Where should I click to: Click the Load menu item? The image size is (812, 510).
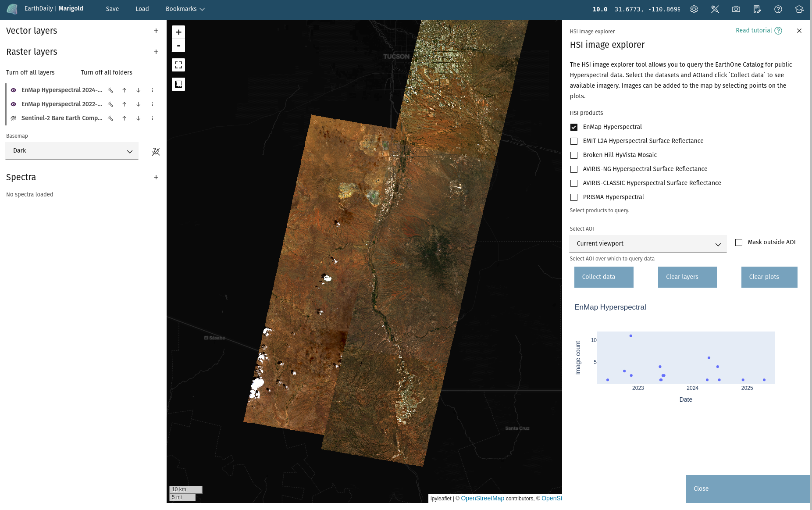coord(142,9)
